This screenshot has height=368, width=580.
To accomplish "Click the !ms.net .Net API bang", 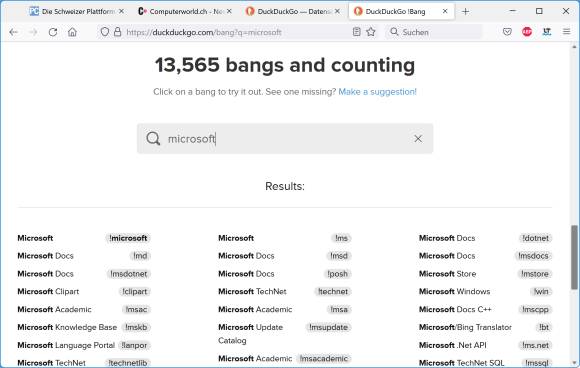I will (535, 345).
